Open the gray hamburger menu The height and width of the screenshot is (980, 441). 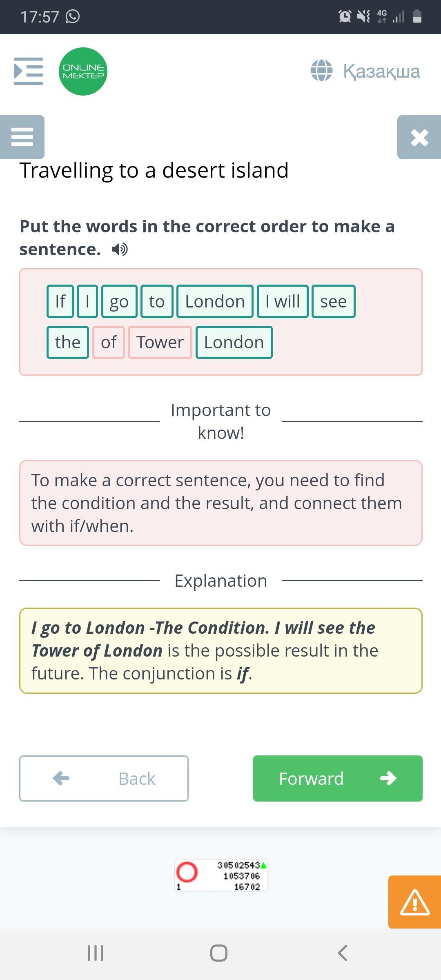[x=22, y=137]
